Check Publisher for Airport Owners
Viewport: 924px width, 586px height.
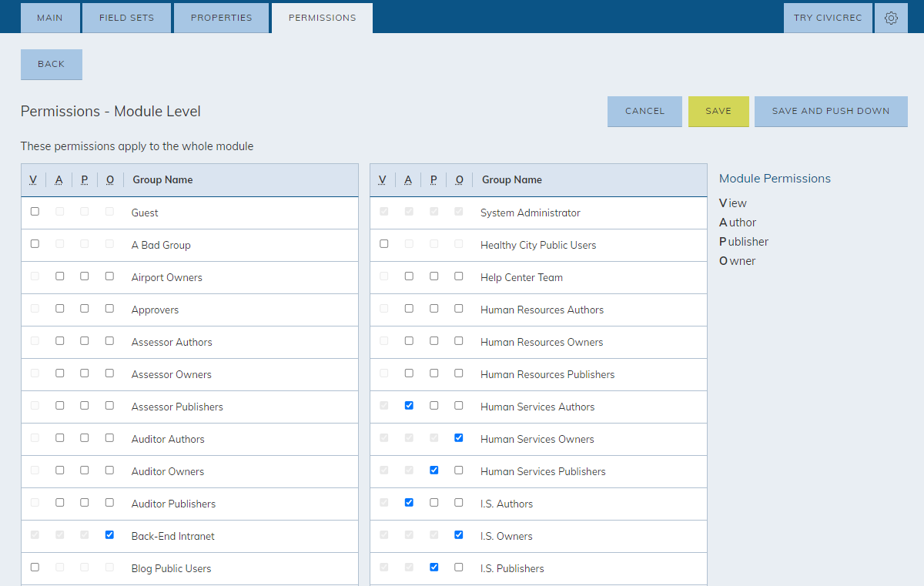(85, 276)
